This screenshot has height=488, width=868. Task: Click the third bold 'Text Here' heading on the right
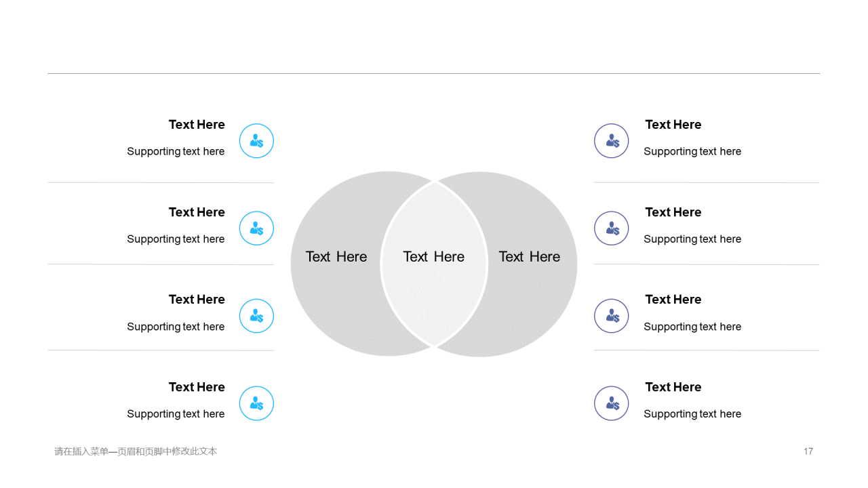673,300
